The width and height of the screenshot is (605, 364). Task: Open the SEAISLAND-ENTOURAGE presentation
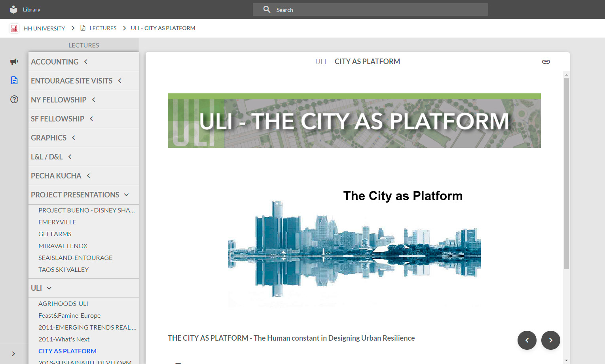pos(75,258)
